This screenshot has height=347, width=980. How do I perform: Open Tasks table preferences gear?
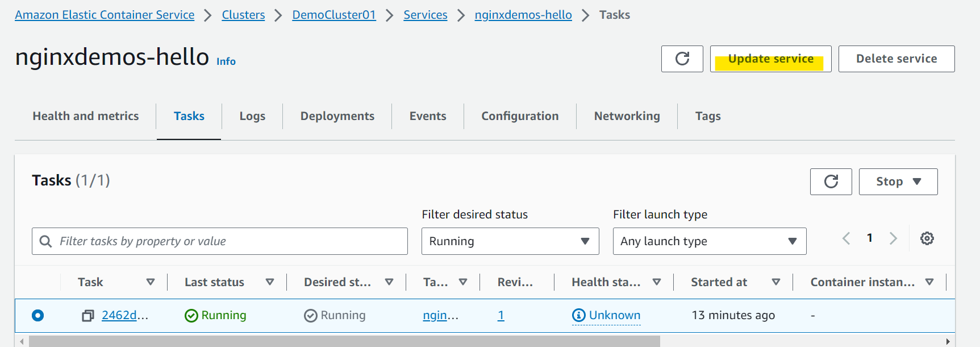(x=927, y=238)
